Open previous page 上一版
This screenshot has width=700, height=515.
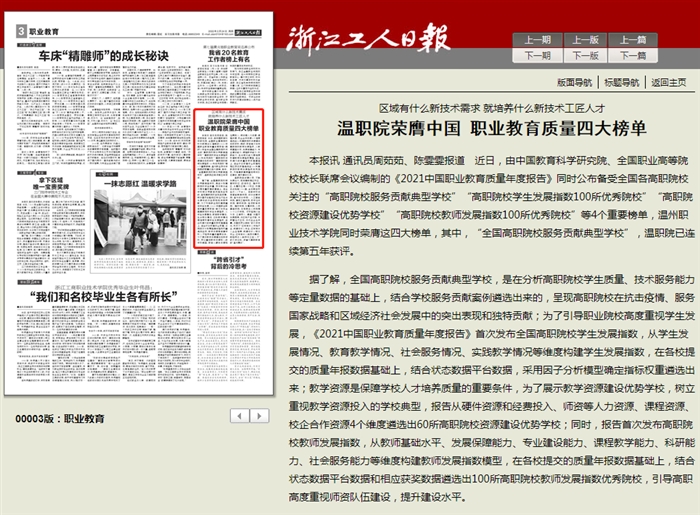tap(585, 40)
